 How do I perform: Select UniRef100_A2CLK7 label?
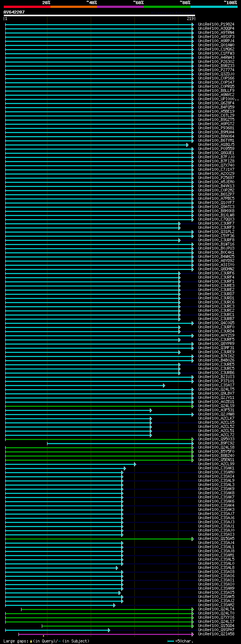tap(216, 418)
